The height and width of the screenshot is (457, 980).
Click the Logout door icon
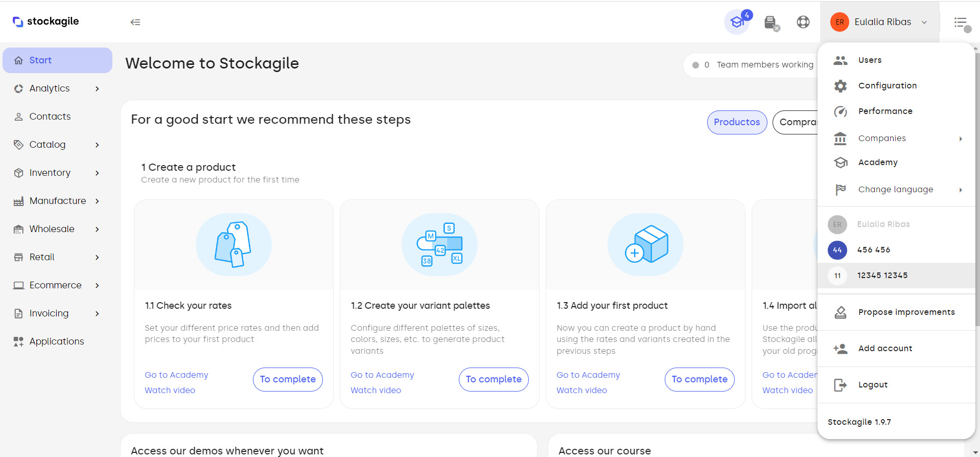tap(841, 385)
